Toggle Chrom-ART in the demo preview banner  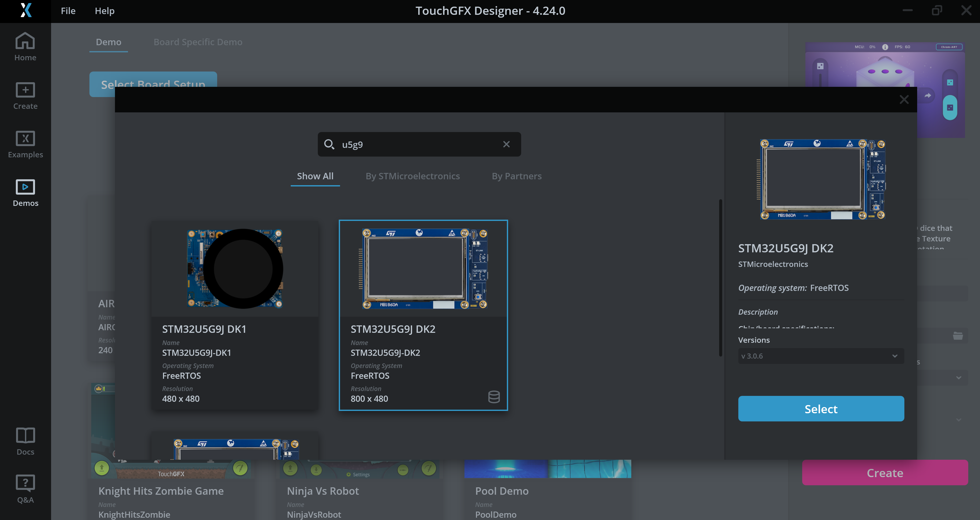[x=949, y=47]
